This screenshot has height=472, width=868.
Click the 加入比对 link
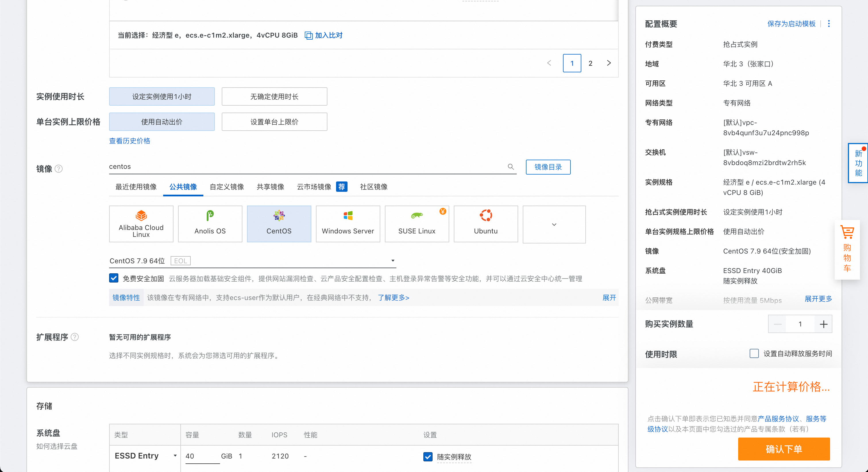[329, 35]
